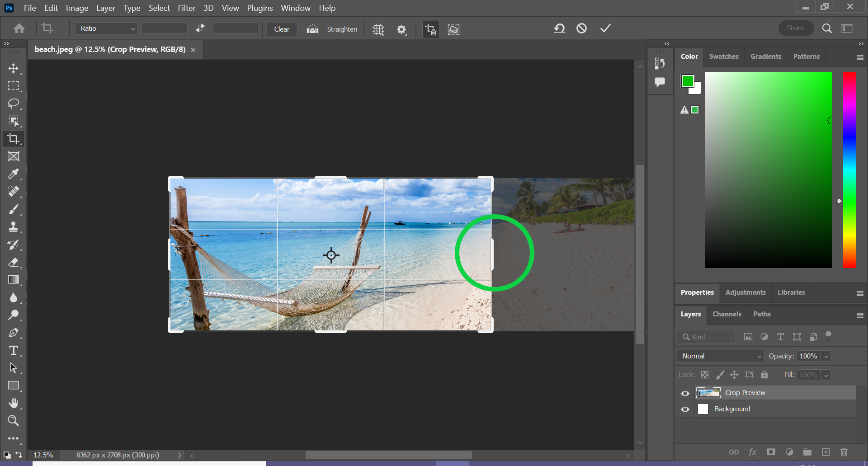868x466 pixels.
Task: Click the Share button
Action: click(796, 28)
